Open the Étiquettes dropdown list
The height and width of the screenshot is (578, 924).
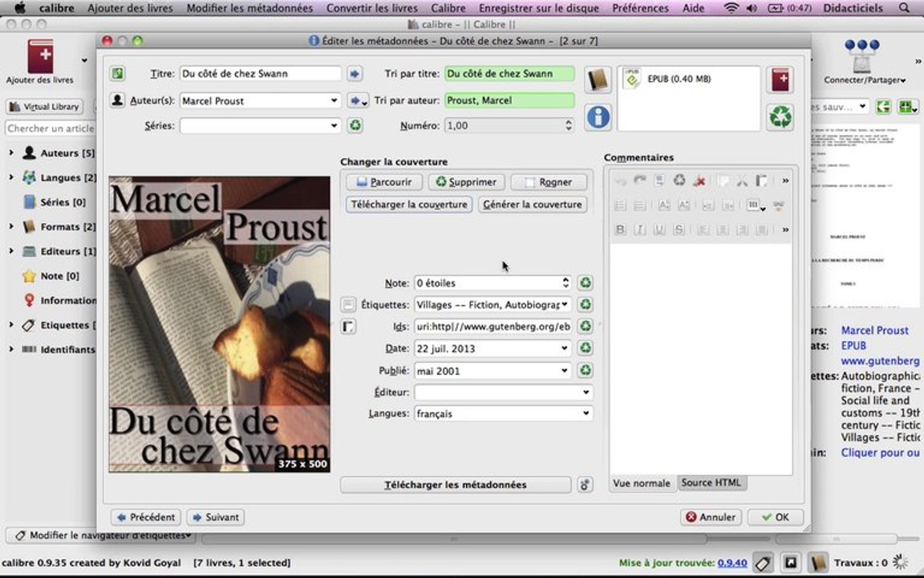(x=565, y=305)
